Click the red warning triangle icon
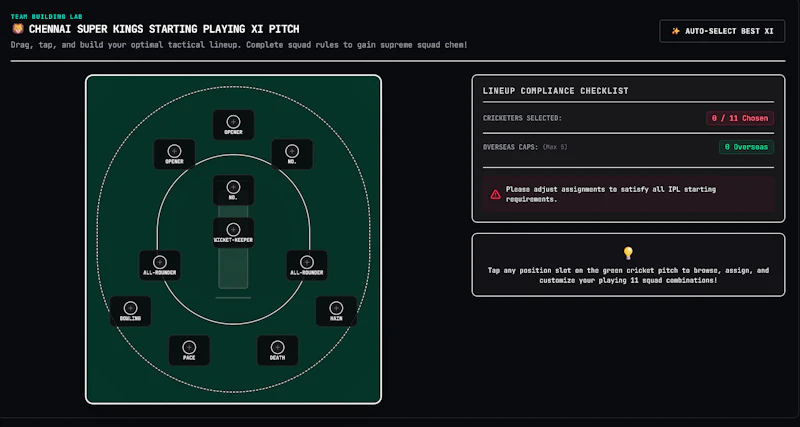 (x=495, y=194)
